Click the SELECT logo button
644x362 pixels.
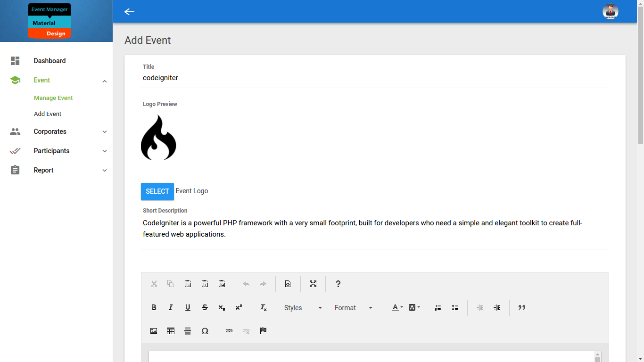(157, 191)
